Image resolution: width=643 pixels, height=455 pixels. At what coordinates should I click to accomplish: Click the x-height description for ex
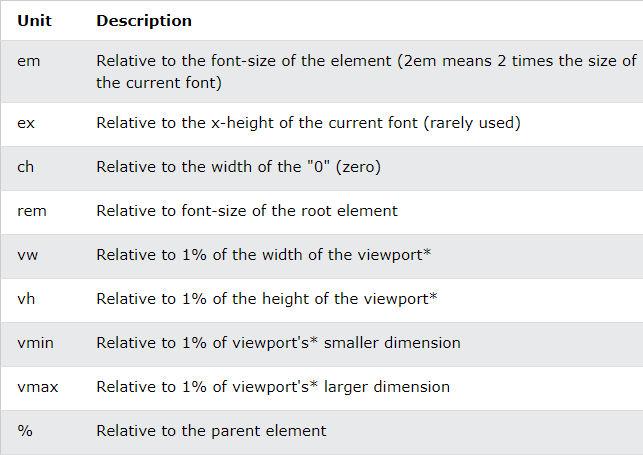pyautogui.click(x=308, y=123)
